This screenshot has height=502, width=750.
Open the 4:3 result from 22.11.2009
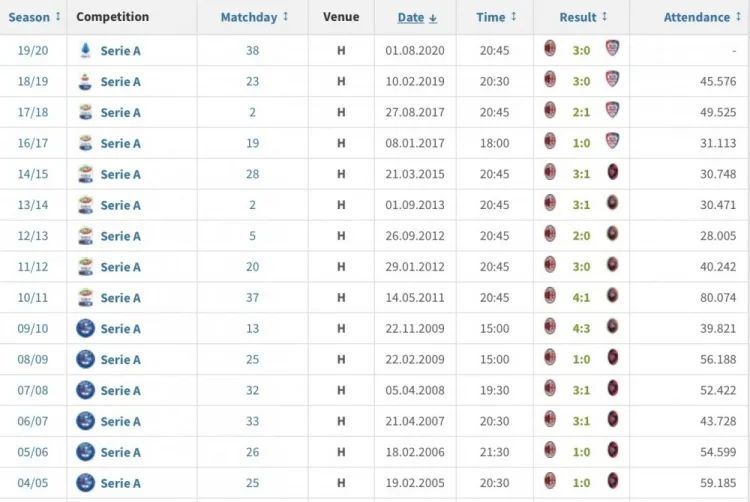click(x=581, y=329)
